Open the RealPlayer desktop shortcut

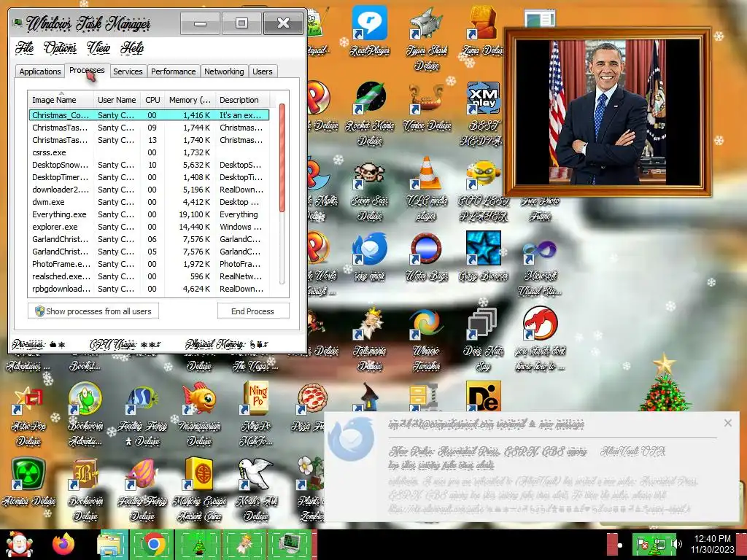tap(370, 31)
